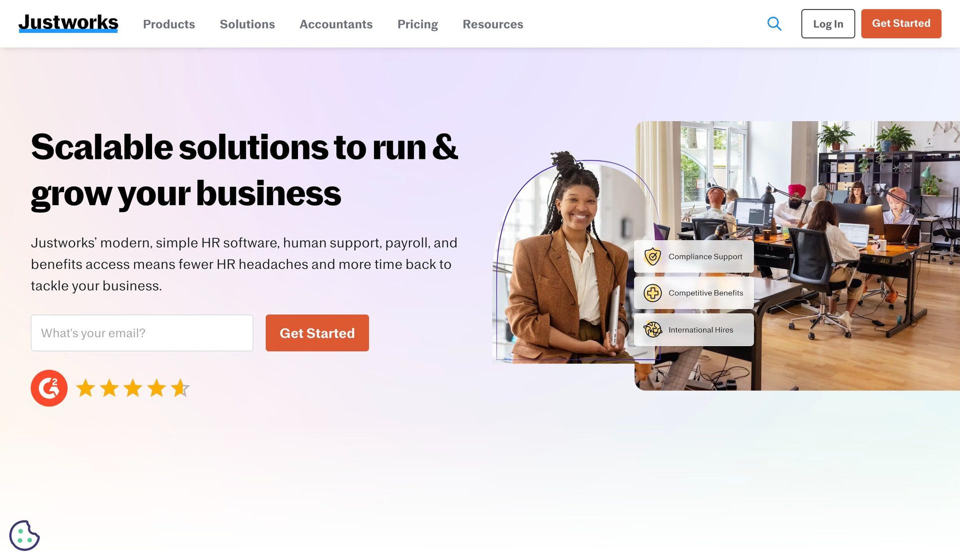This screenshot has height=560, width=960.
Task: Open the Accountants nav item
Action: point(336,24)
